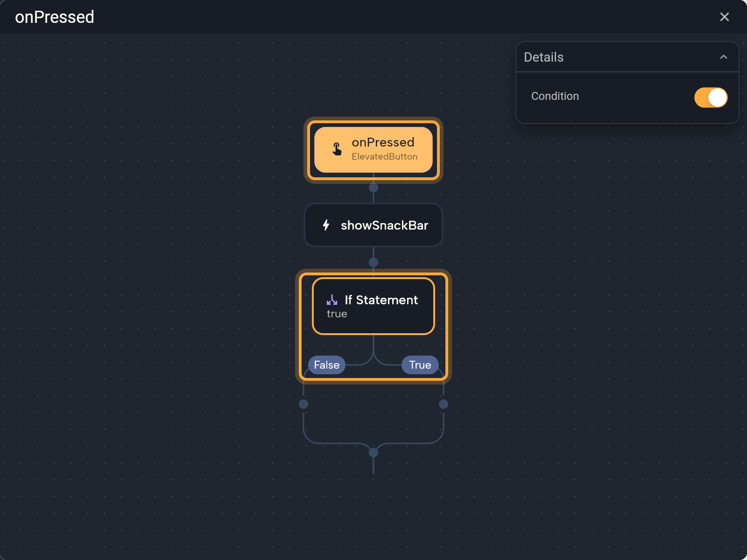Add action at connector below showSnackBar node
Screen dimensions: 747x560
[373, 262]
